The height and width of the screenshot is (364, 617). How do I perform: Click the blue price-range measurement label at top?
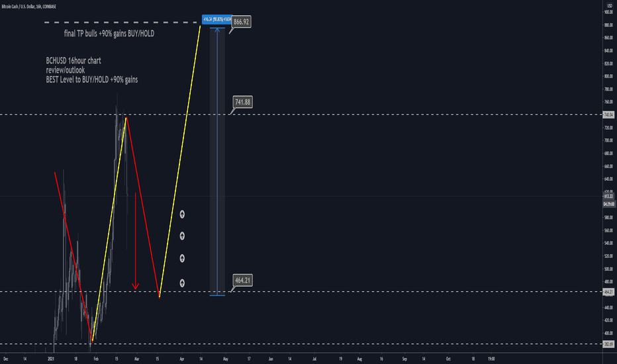217,19
